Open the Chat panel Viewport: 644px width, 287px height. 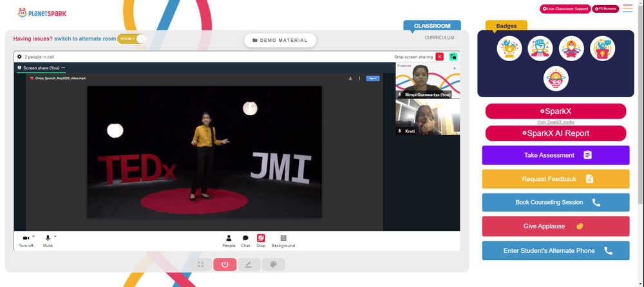pos(245,241)
